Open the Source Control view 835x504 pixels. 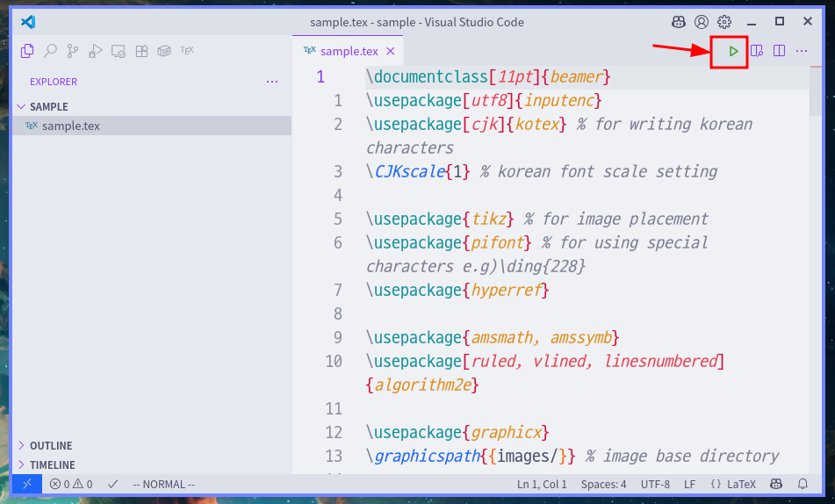click(x=74, y=51)
